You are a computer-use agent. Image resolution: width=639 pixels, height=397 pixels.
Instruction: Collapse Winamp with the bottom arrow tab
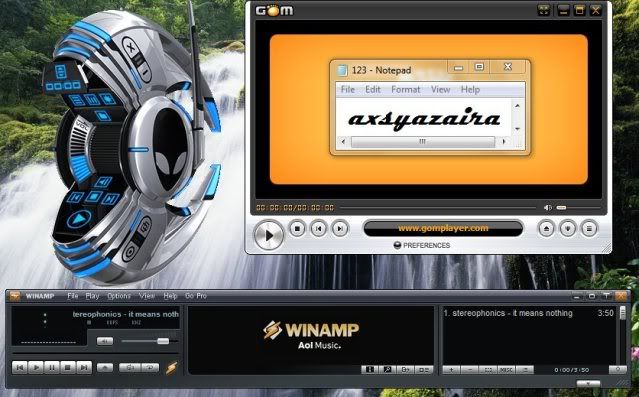point(588,384)
